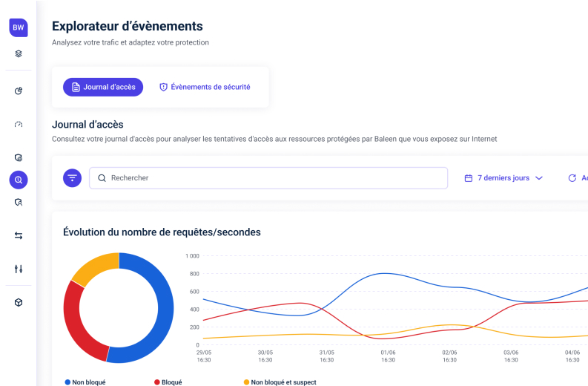The height and width of the screenshot is (386, 588).
Task: Click the BW account avatar
Action: pyautogui.click(x=19, y=27)
